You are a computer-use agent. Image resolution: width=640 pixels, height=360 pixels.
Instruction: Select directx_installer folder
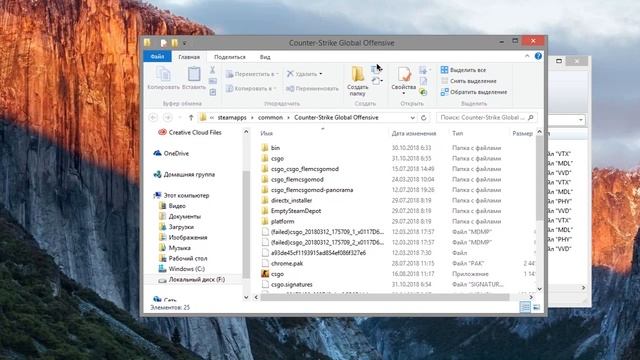[x=287, y=200]
